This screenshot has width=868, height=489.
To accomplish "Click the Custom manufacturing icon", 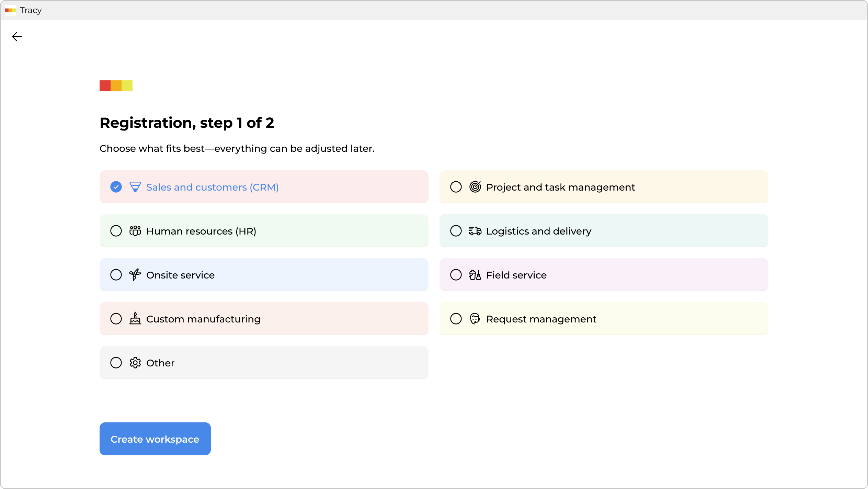I will [x=135, y=319].
